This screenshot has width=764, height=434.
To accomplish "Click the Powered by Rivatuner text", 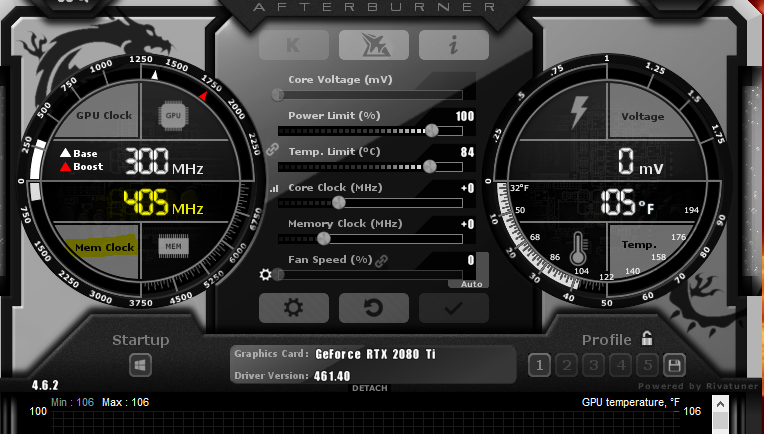I will 698,386.
